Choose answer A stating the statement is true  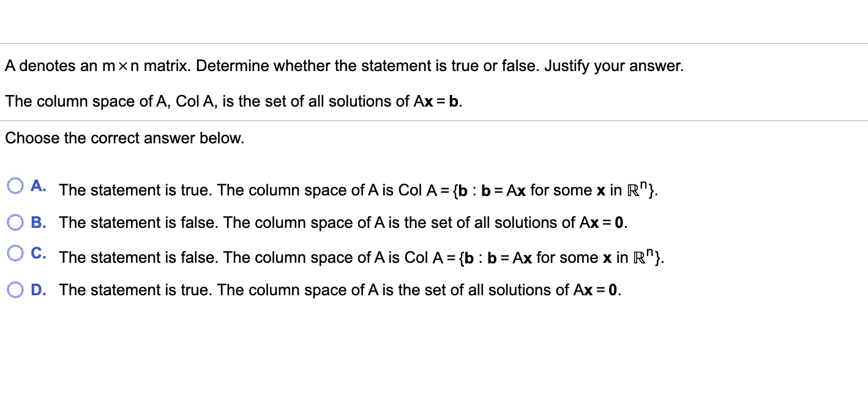pos(358,190)
